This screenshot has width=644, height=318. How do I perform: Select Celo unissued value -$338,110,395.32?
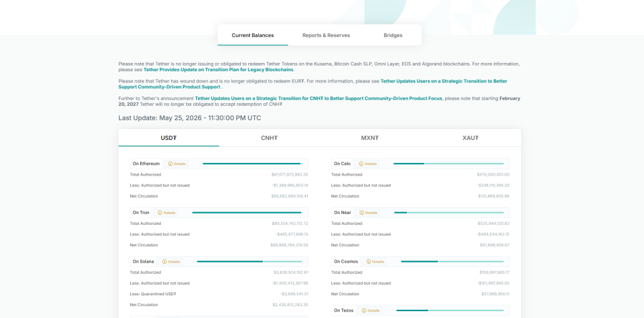(x=493, y=186)
